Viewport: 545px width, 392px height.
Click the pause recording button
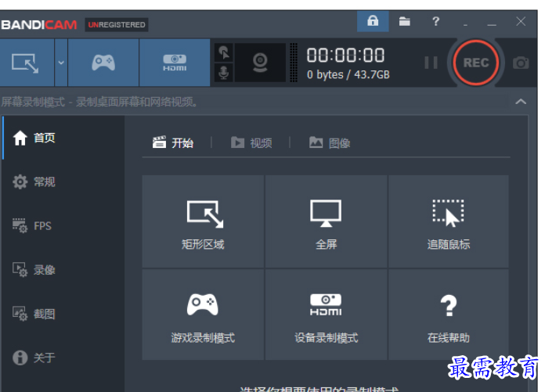click(431, 63)
